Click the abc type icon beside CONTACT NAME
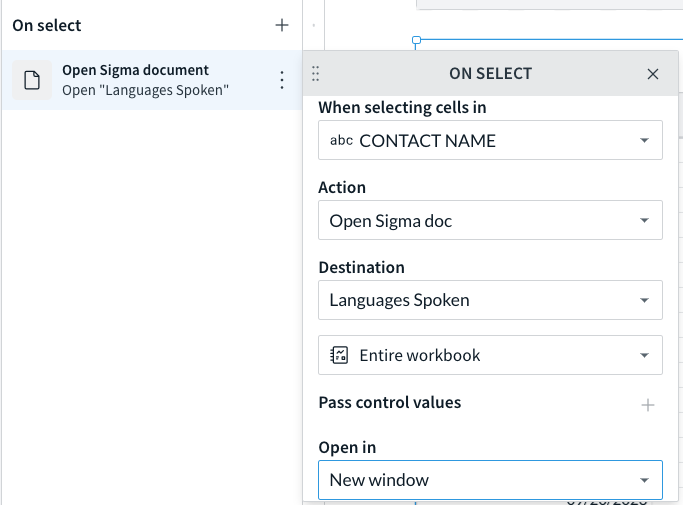683x505 pixels. (341, 140)
